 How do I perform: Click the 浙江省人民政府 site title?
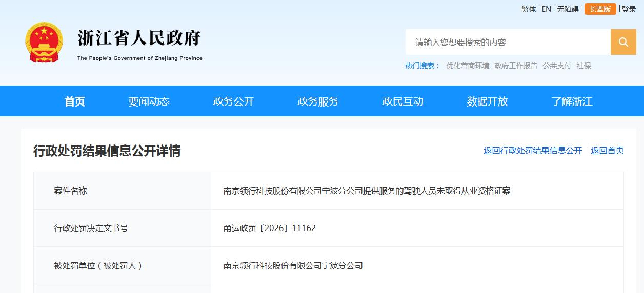pos(139,38)
